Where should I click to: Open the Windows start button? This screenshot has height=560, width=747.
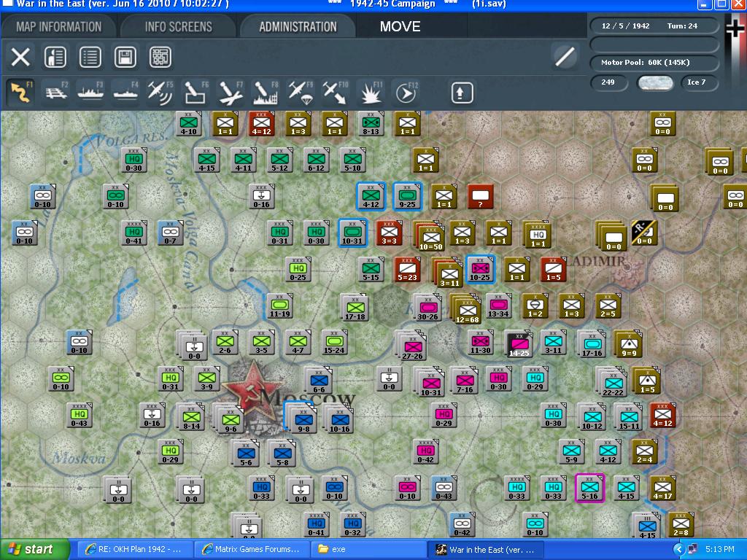pyautogui.click(x=35, y=549)
